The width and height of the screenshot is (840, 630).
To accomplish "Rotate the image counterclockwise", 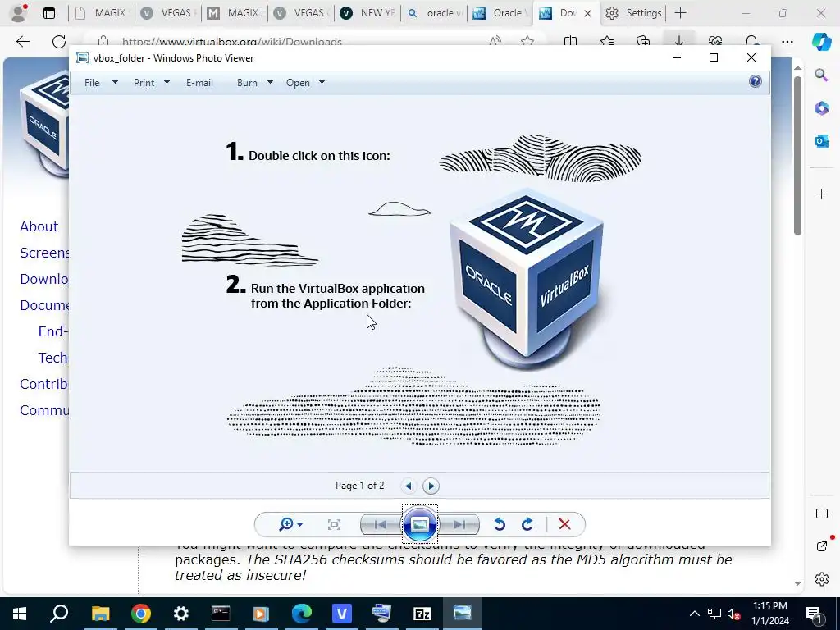I will (x=500, y=524).
